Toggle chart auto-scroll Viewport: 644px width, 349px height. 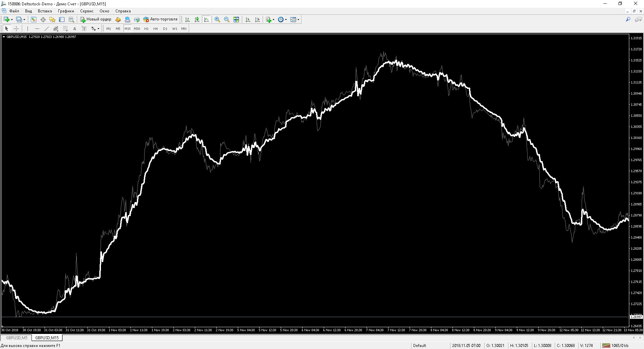click(248, 19)
